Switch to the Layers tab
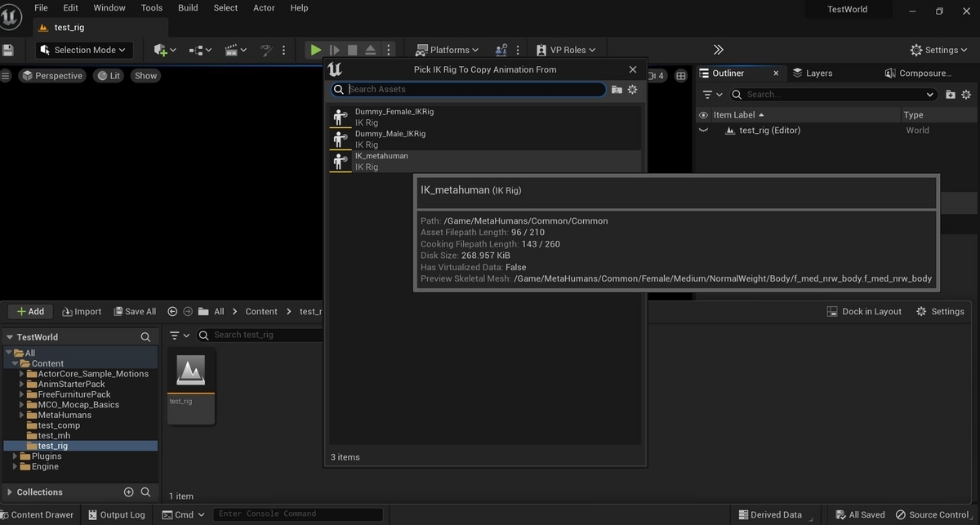 [813, 73]
